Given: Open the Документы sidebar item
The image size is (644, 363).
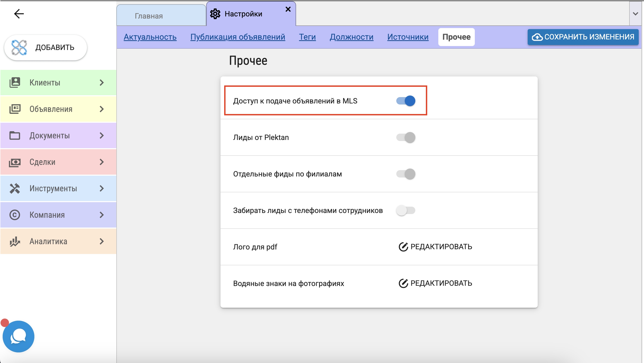Looking at the screenshot, I should [x=58, y=135].
